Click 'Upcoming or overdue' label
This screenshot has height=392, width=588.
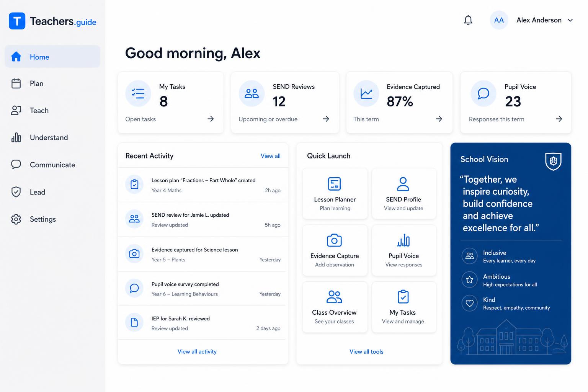pos(268,119)
